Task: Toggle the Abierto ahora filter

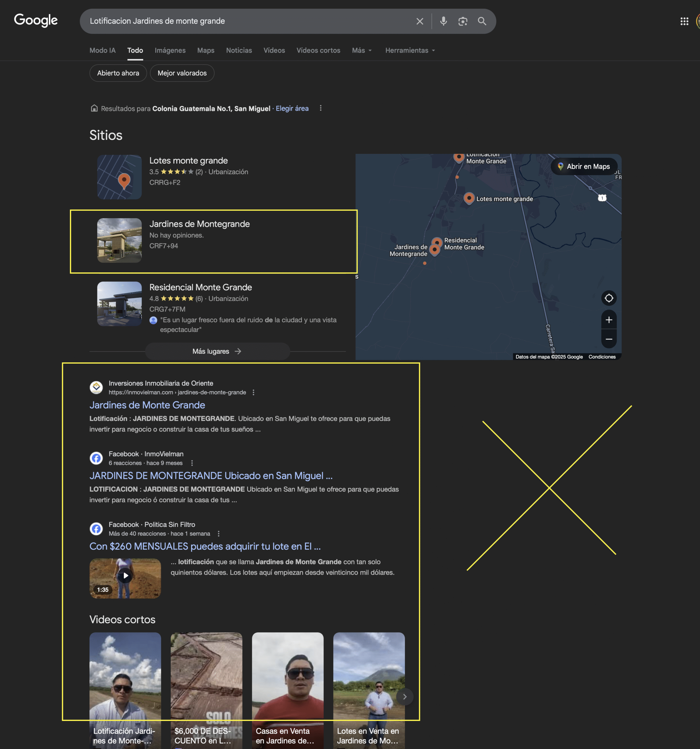Action: [118, 73]
